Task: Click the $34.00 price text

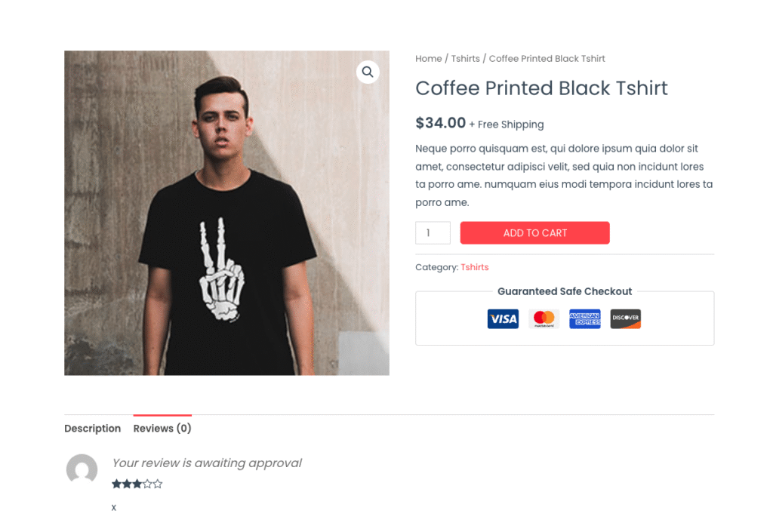Action: pos(441,123)
